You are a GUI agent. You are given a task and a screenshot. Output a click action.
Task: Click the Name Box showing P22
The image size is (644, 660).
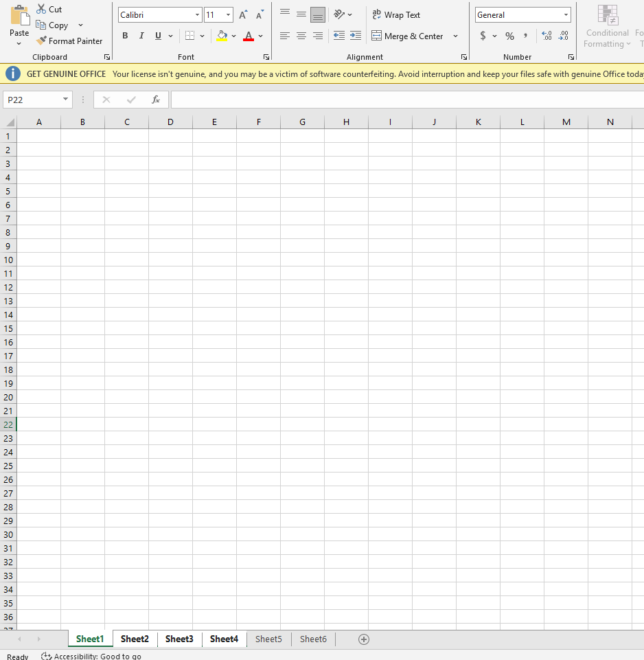point(32,100)
